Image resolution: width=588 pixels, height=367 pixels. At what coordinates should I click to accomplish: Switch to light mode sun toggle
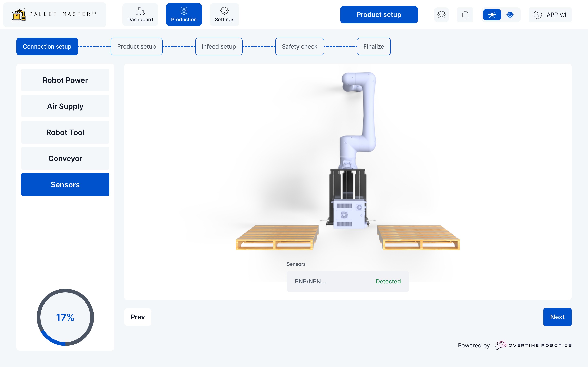(492, 15)
